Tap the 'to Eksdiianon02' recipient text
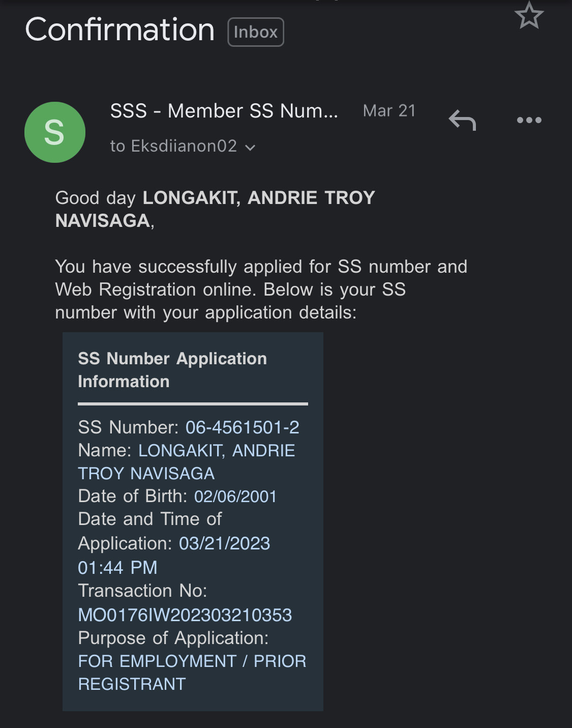Viewport: 572px width, 728px height. click(x=173, y=146)
